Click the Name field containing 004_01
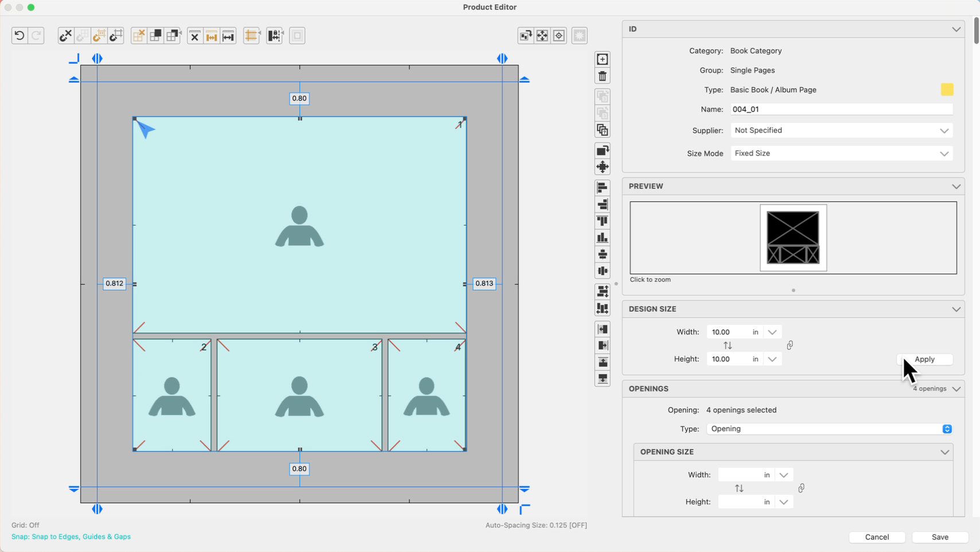The width and height of the screenshot is (980, 552). click(x=841, y=110)
